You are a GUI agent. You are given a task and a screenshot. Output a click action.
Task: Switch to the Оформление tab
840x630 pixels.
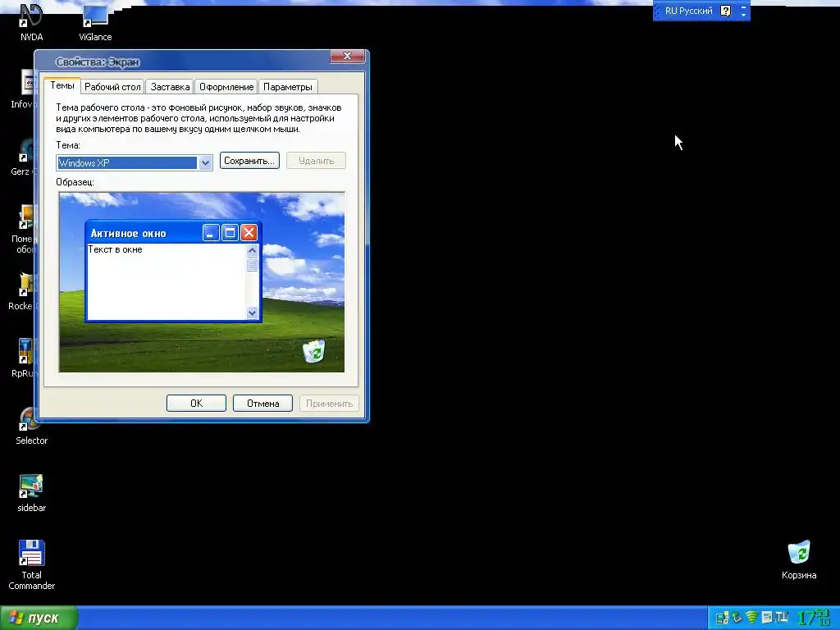pos(226,87)
